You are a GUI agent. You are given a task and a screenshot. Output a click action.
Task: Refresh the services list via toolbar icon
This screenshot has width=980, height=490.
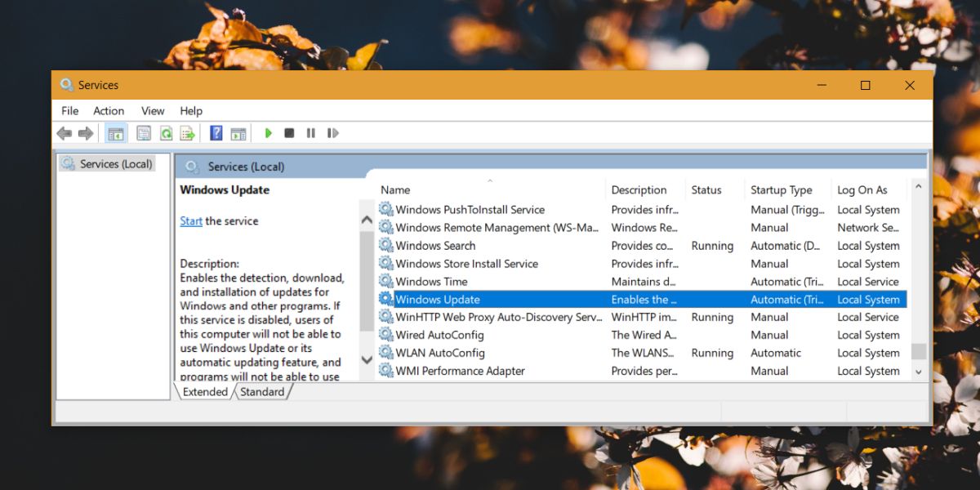pyautogui.click(x=166, y=133)
